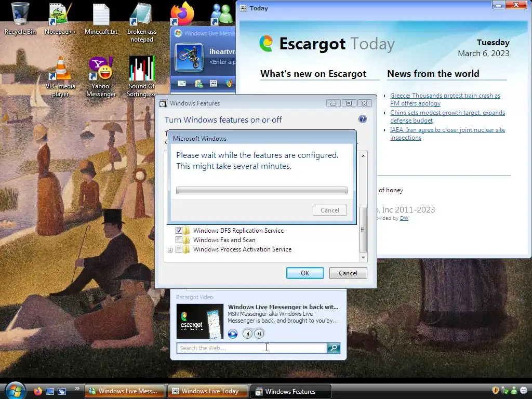The image size is (532, 399).
Task: Open the Windows Start orb
Action: (x=15, y=390)
